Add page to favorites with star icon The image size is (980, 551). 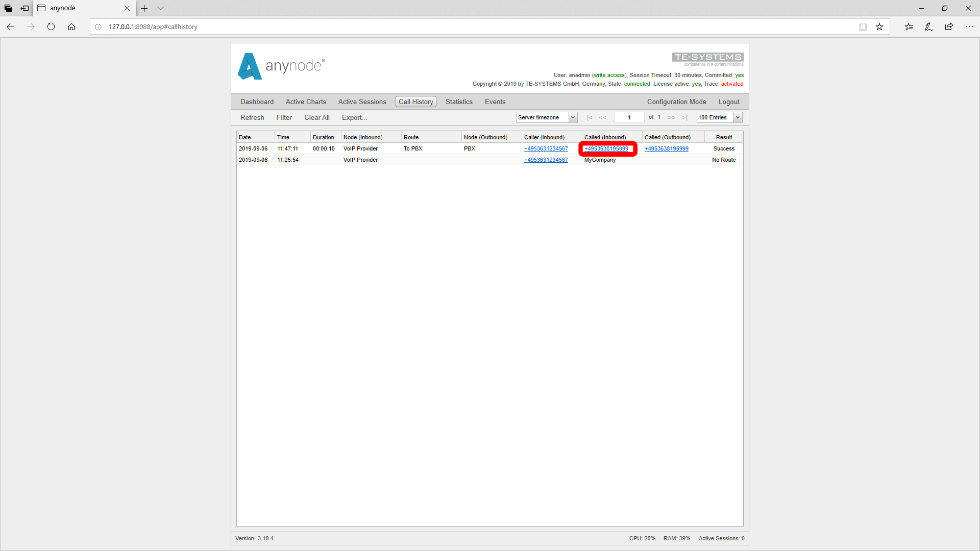[x=879, y=27]
